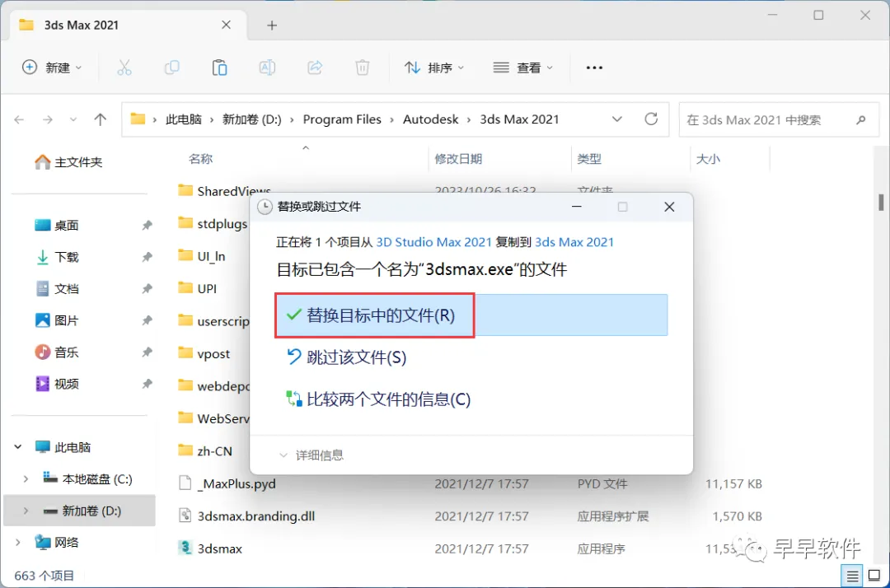Click the Share icon in toolbar

pos(315,68)
